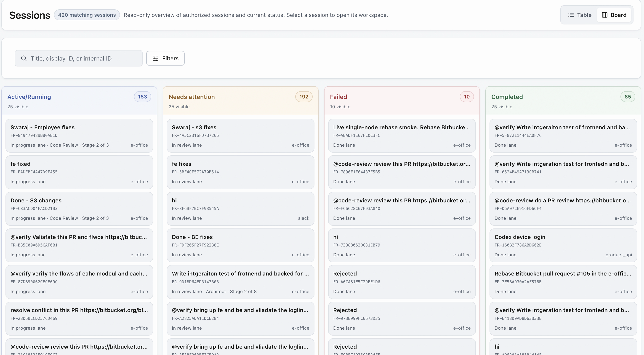The width and height of the screenshot is (644, 355).
Task: Click the Failed count badge 10
Action: click(467, 97)
